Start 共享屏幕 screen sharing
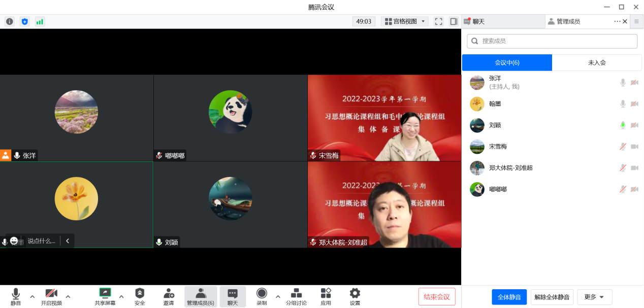Image resolution: width=644 pixels, height=308 pixels. [x=105, y=296]
